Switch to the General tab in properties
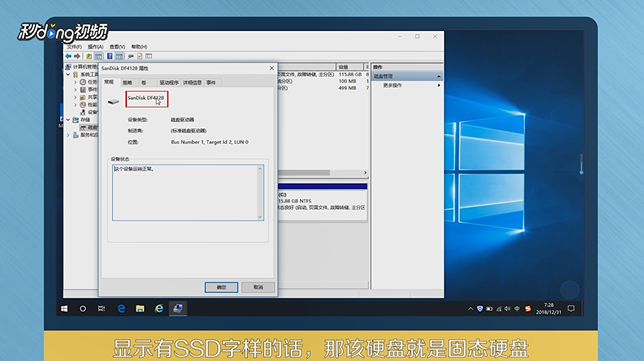Image resolution: width=644 pixels, height=361 pixels. [x=109, y=82]
